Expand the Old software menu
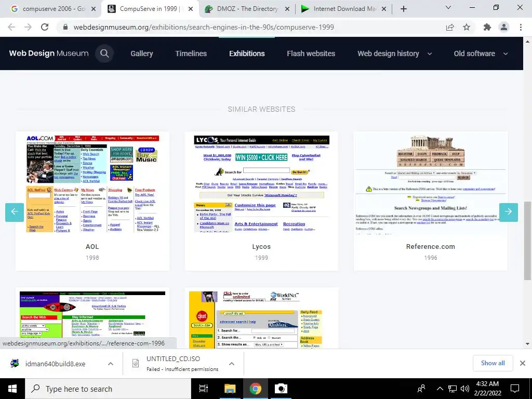Screen dimensions: 532x399 [481, 54]
